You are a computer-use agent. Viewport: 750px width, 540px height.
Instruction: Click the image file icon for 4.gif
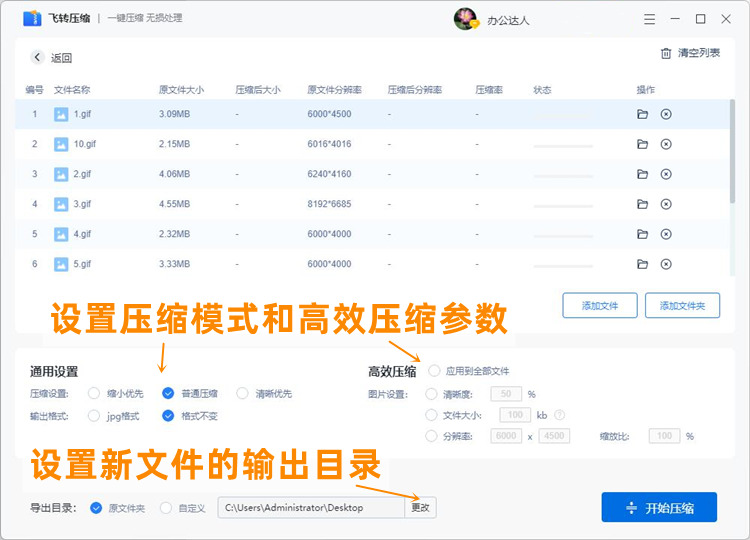[x=61, y=234]
